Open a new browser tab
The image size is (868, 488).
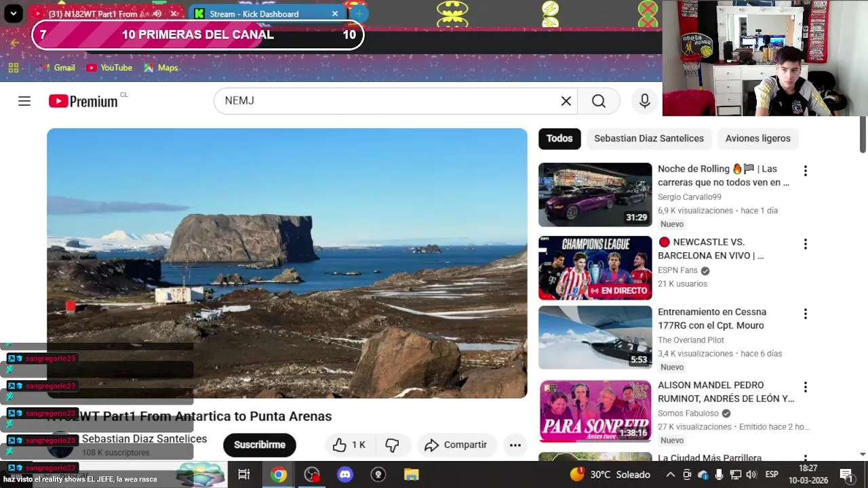pyautogui.click(x=359, y=14)
